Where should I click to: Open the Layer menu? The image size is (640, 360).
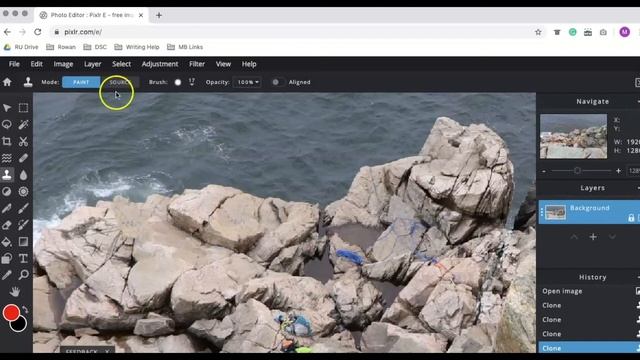[93, 64]
